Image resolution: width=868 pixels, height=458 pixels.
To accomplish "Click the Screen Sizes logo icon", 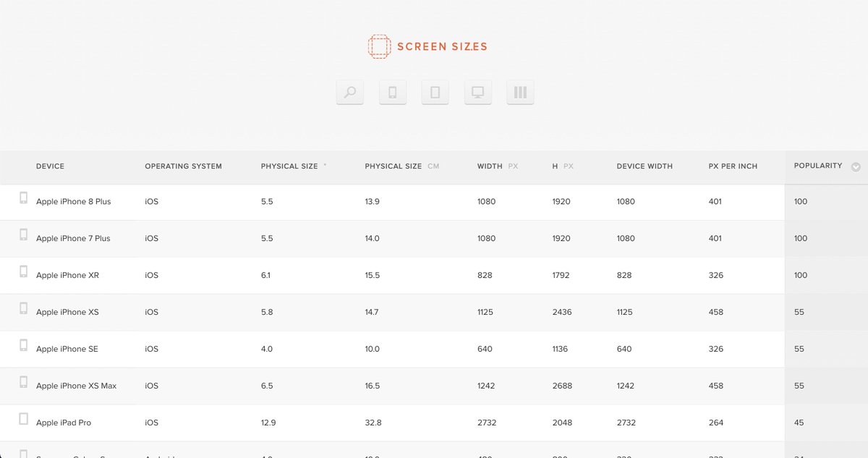I will tap(379, 46).
